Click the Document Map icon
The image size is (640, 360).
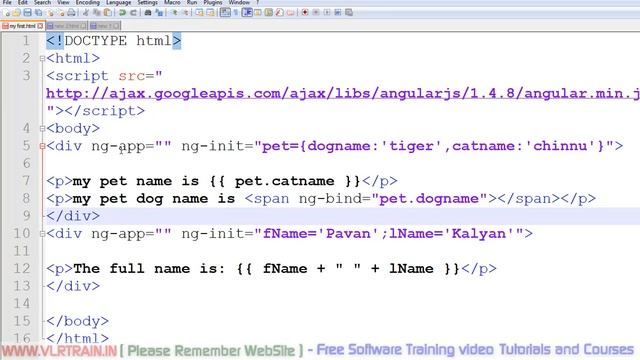pyautogui.click(x=269, y=13)
